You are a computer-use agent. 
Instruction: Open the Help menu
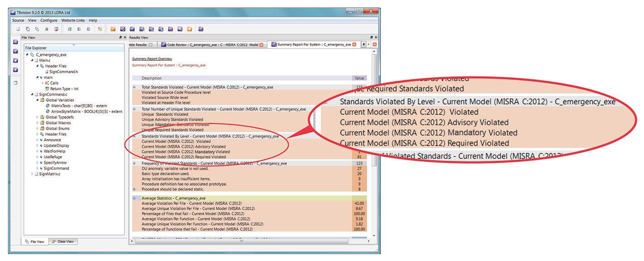(x=93, y=20)
